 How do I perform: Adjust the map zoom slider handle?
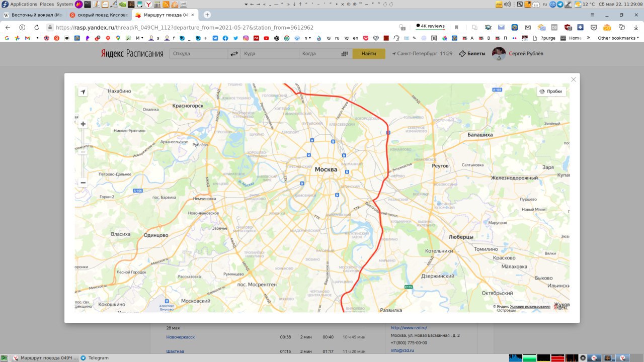pos(83,151)
